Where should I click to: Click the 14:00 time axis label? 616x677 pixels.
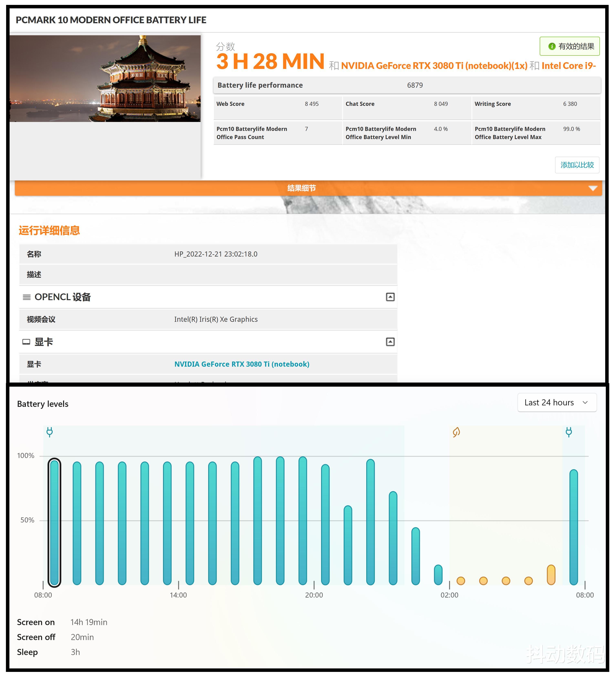(178, 595)
